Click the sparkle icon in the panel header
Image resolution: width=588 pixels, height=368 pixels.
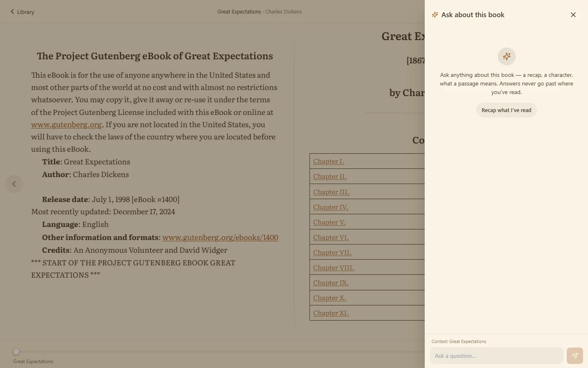[435, 15]
